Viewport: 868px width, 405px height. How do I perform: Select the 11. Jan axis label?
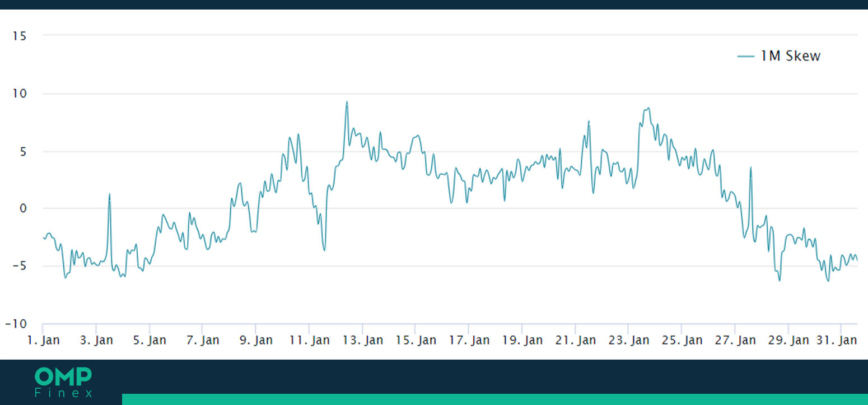pyautogui.click(x=309, y=340)
